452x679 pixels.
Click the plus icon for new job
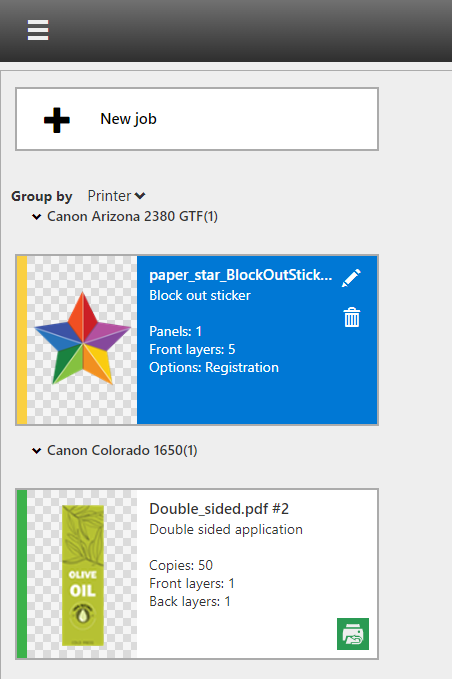point(57,120)
